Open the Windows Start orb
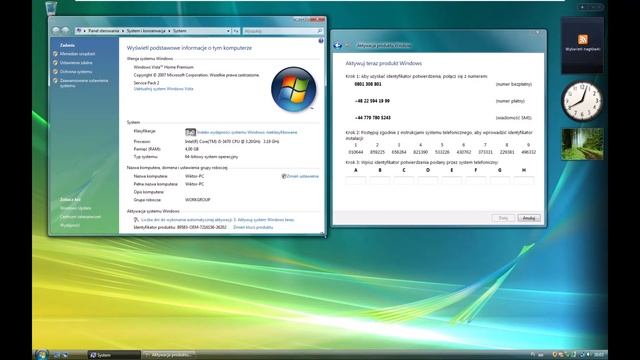 41,354
